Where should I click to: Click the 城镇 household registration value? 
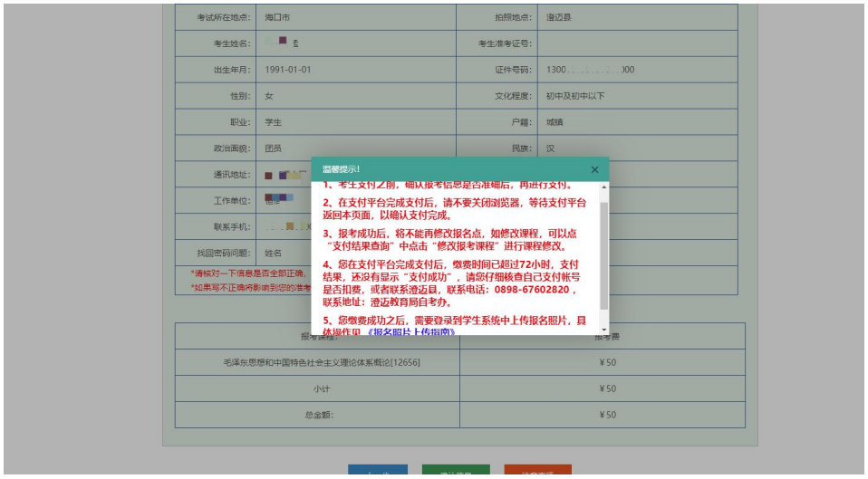coord(555,122)
